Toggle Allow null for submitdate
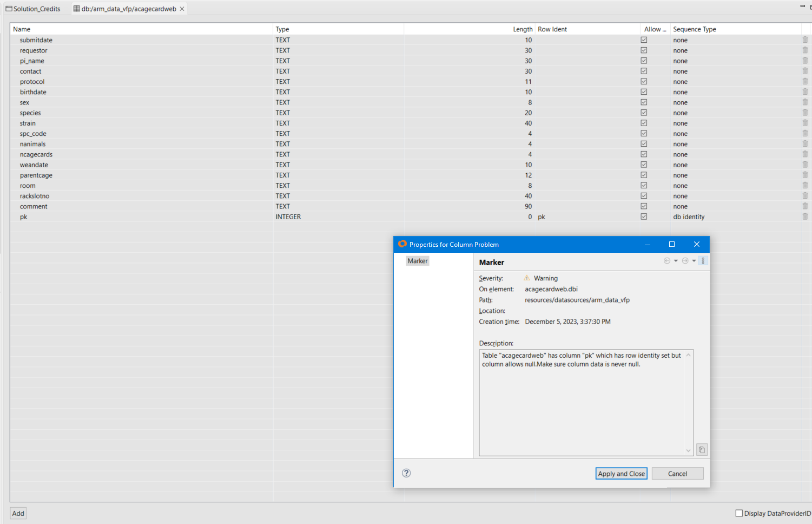This screenshot has height=524, width=812. (644, 40)
